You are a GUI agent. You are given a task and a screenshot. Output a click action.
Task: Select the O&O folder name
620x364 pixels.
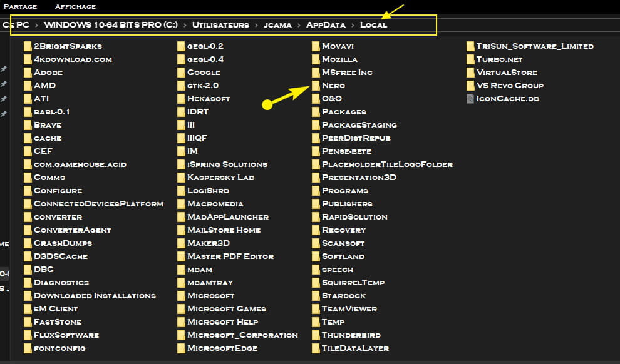click(x=332, y=99)
